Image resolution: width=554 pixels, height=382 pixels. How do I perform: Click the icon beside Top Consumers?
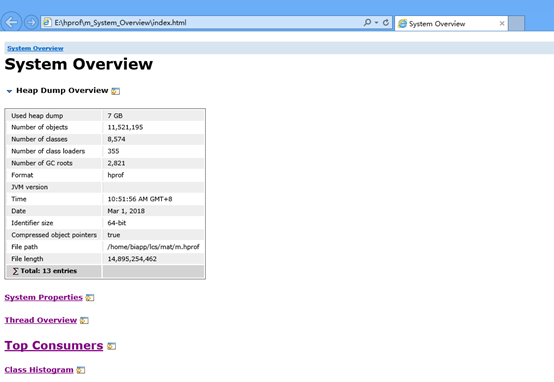(111, 346)
